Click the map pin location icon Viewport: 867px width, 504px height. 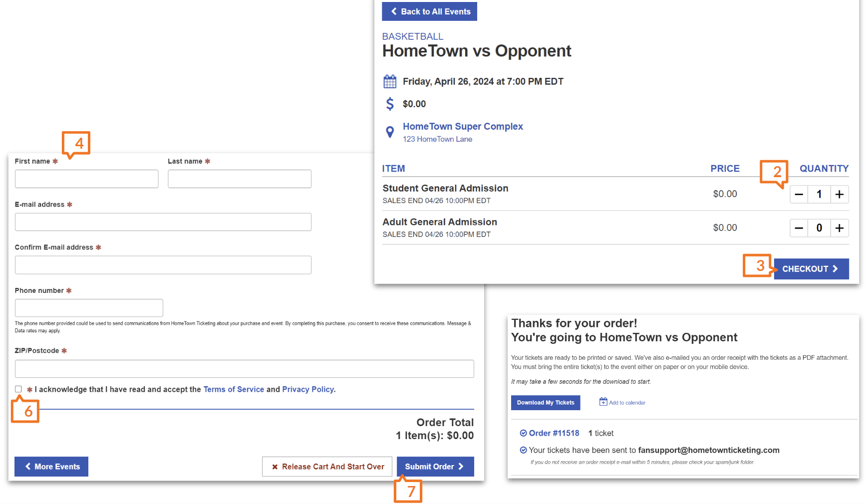pos(390,132)
